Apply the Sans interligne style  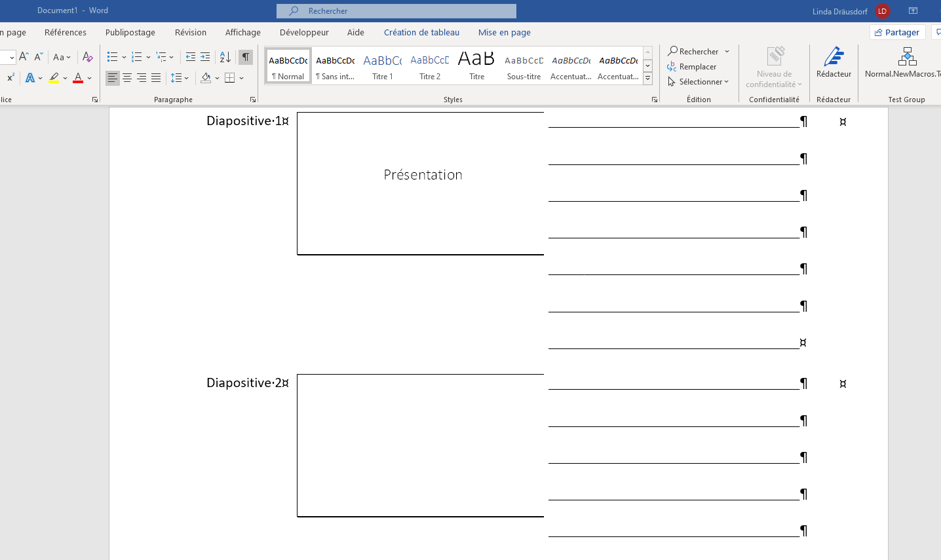[335, 65]
